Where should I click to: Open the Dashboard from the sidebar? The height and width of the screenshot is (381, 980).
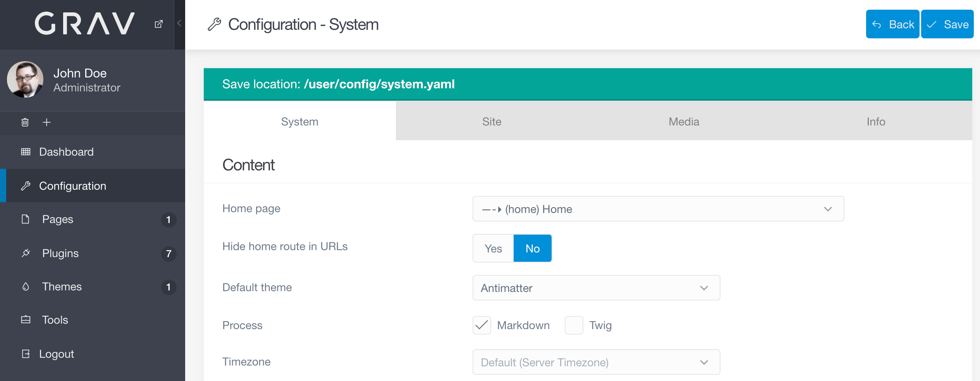click(x=66, y=152)
